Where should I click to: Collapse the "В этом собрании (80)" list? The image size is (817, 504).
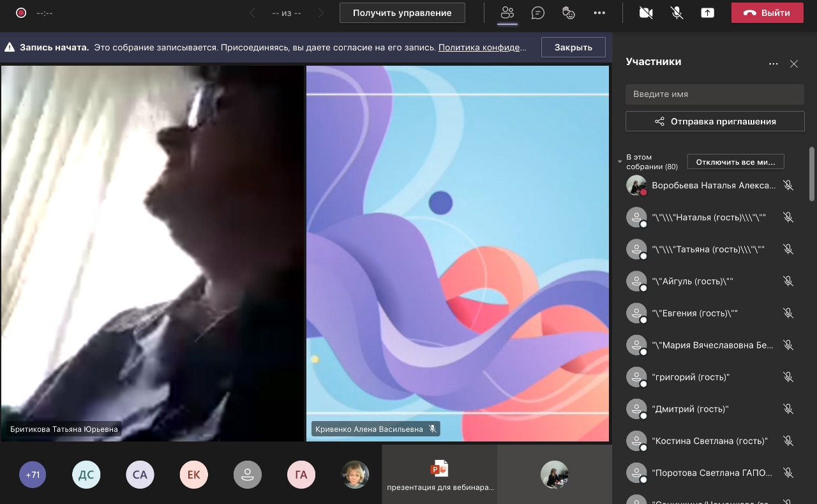coord(620,162)
